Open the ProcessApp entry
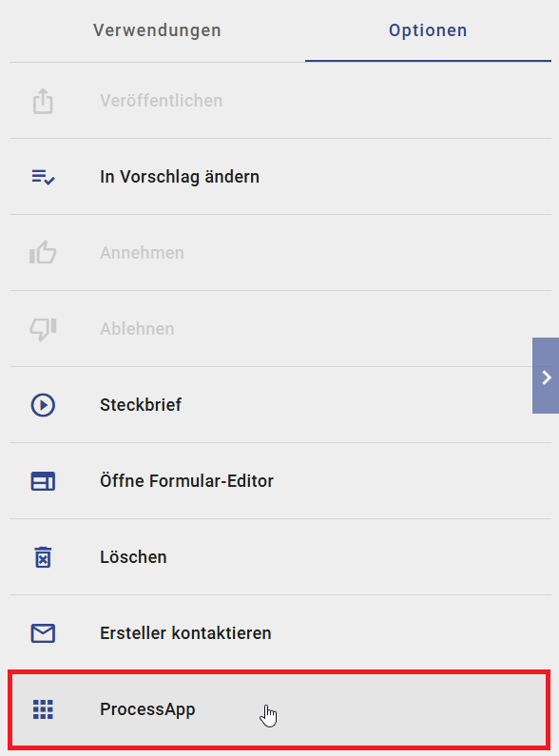 279,709
